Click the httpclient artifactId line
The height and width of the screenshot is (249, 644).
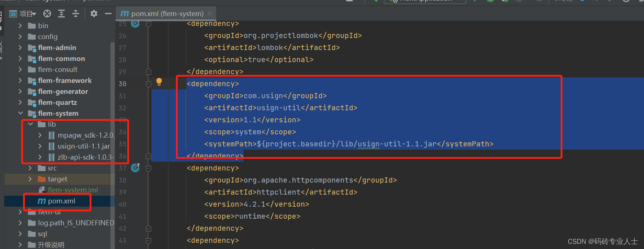point(281,192)
